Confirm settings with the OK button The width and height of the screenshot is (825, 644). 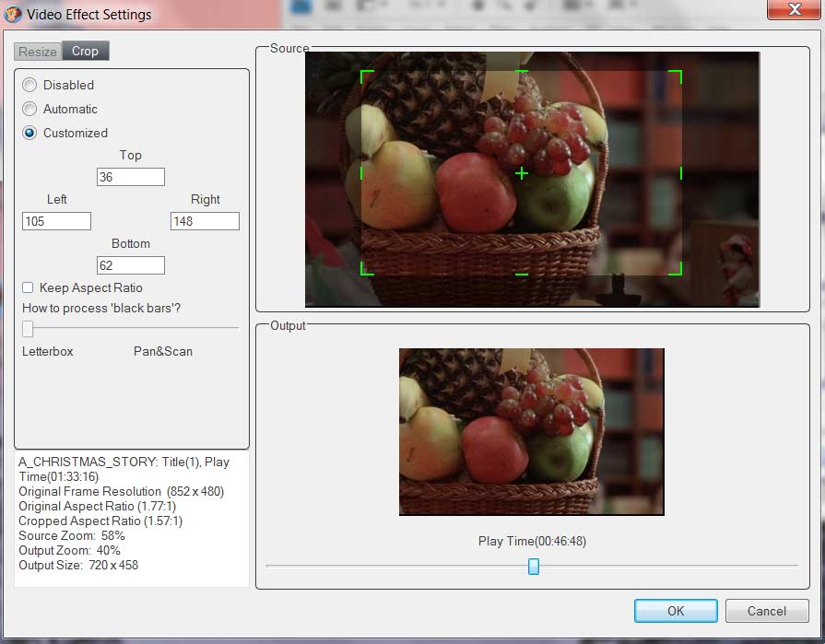click(x=676, y=611)
